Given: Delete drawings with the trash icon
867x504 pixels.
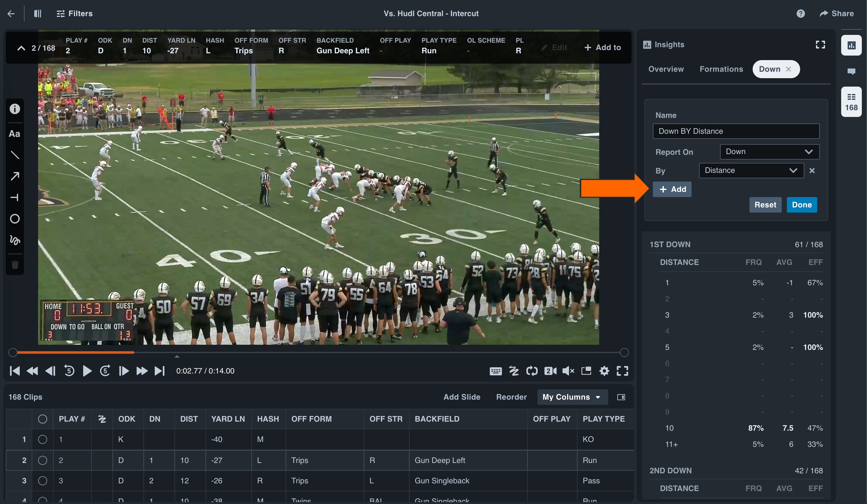Looking at the screenshot, I should click(x=15, y=265).
